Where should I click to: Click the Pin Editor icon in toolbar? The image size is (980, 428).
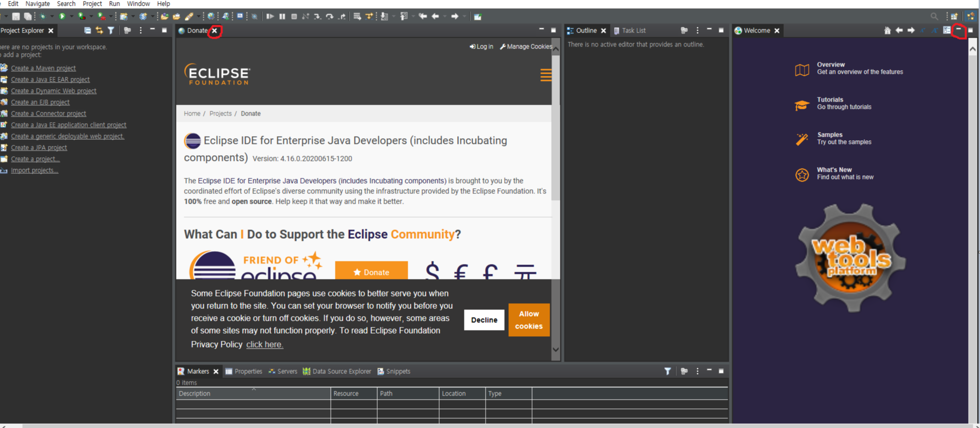click(477, 17)
